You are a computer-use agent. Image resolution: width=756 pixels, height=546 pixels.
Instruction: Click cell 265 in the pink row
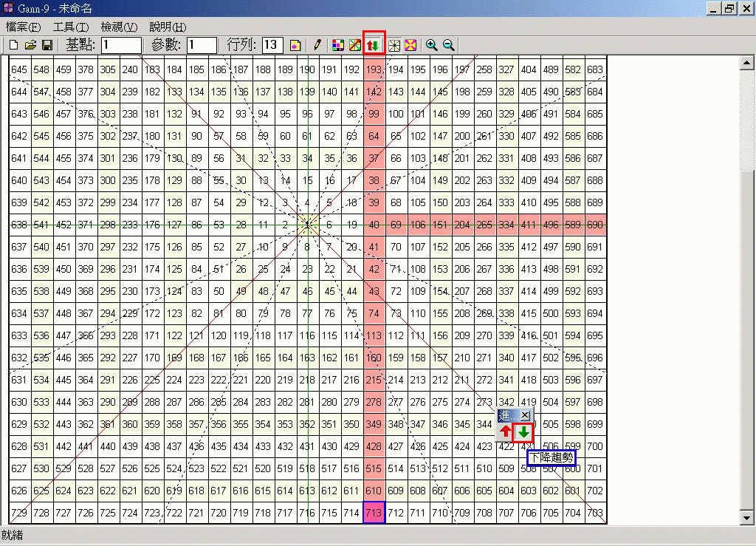coord(484,225)
